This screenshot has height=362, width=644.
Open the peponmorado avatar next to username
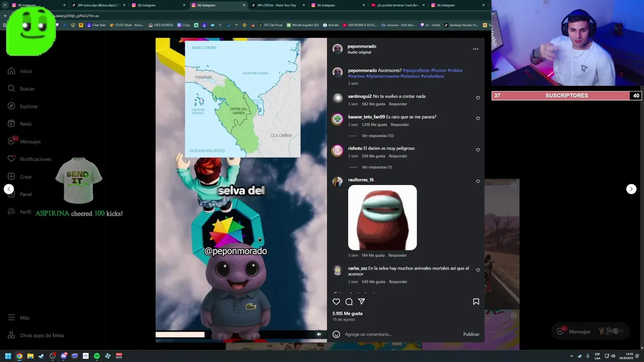click(x=338, y=49)
